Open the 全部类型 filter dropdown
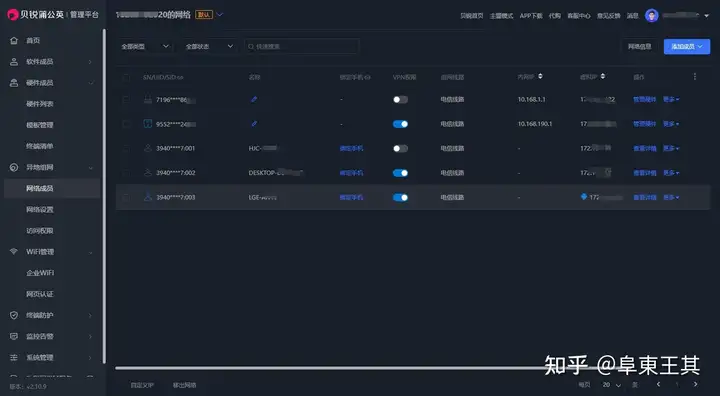 click(x=145, y=46)
